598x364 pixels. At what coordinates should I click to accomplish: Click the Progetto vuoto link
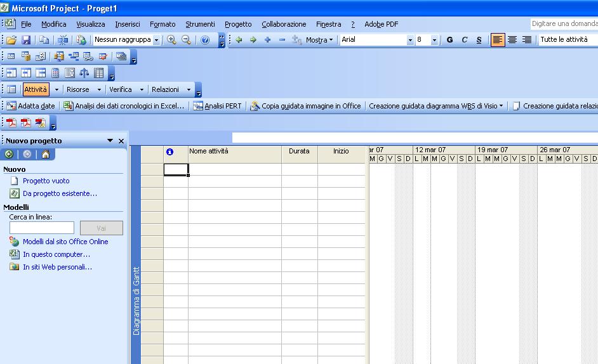click(x=46, y=181)
